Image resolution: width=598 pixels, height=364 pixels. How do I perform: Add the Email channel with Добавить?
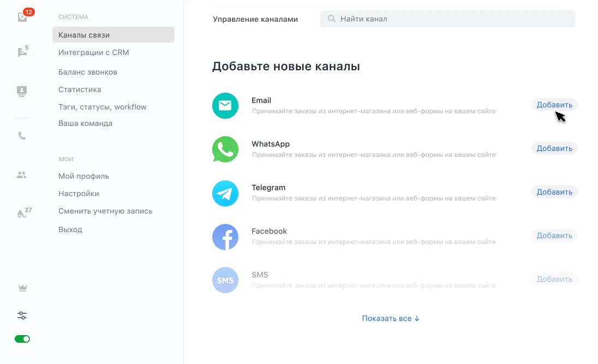tap(554, 105)
